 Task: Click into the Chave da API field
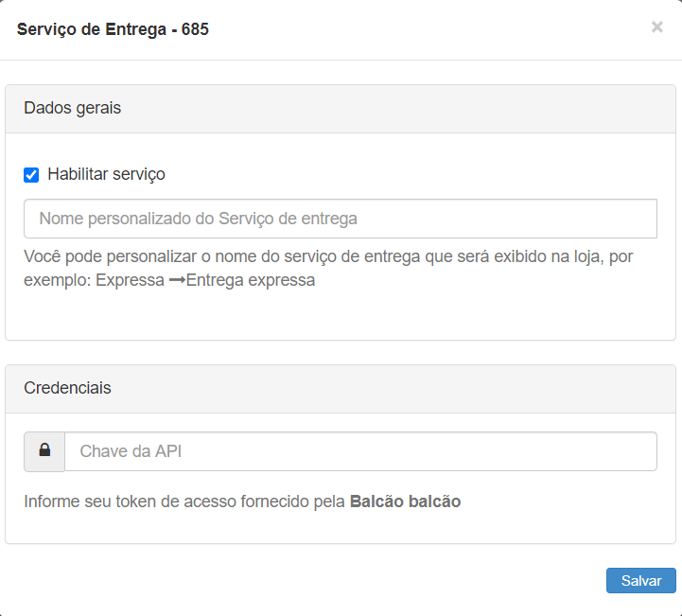359,451
